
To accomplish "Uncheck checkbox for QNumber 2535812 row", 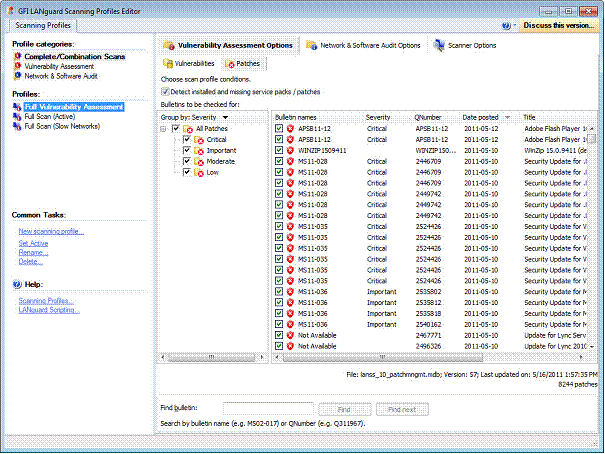I will (x=279, y=302).
